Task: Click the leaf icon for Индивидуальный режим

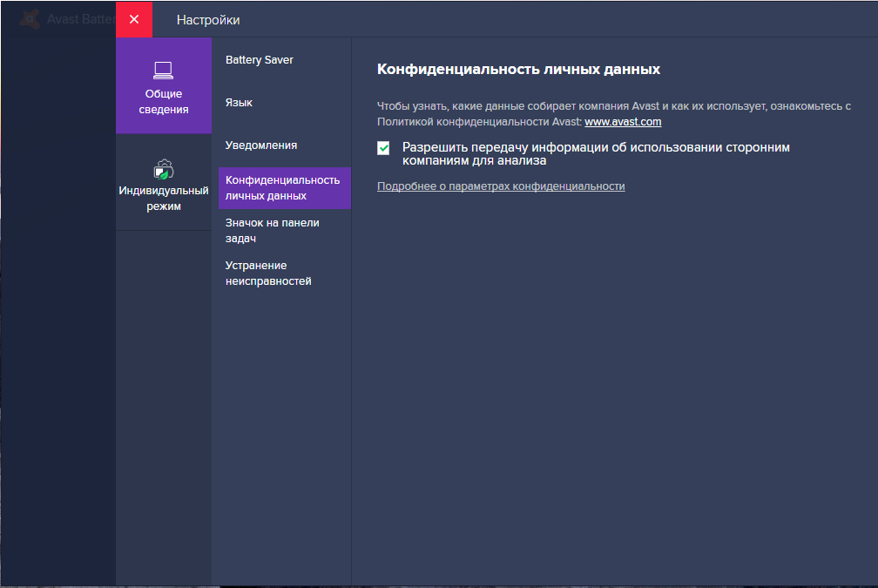Action: [164, 169]
